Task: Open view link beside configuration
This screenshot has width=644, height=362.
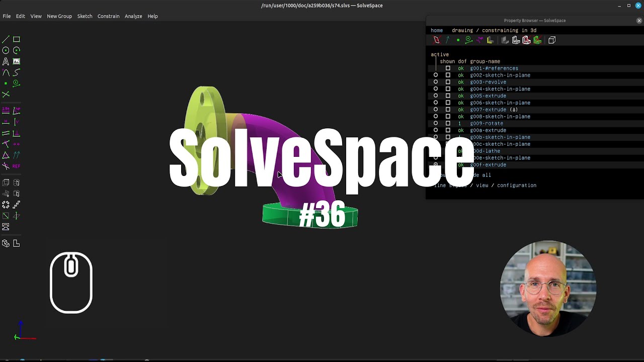Action: (482, 186)
